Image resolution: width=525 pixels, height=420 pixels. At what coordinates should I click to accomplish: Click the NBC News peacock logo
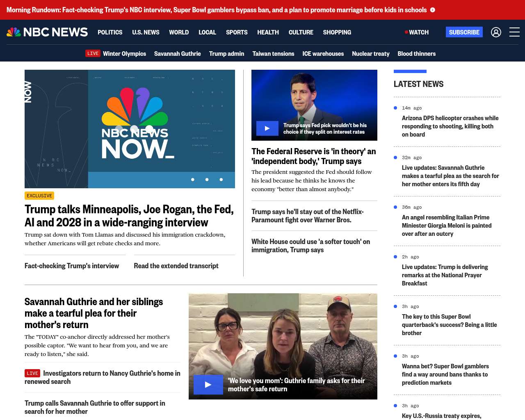[x=47, y=32]
